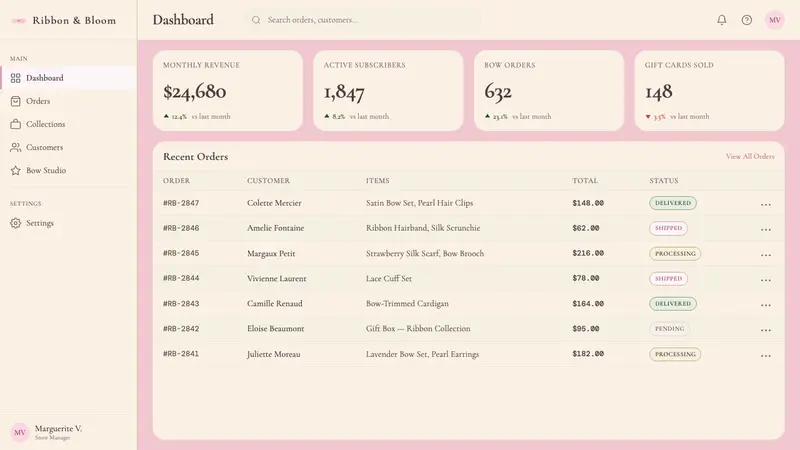Click the search magnifier icon

pos(256,20)
